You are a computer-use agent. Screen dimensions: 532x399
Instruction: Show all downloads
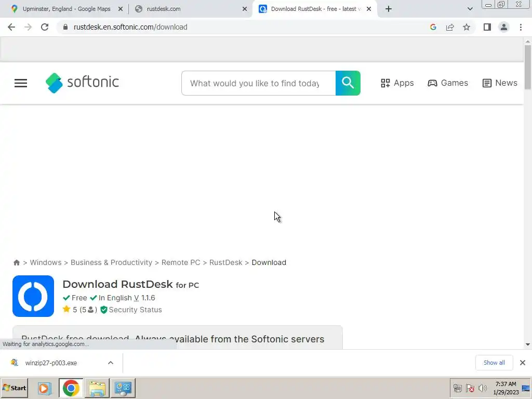click(x=494, y=363)
